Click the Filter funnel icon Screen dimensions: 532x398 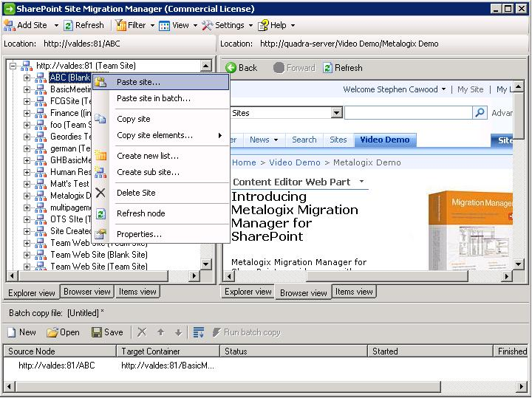point(120,25)
